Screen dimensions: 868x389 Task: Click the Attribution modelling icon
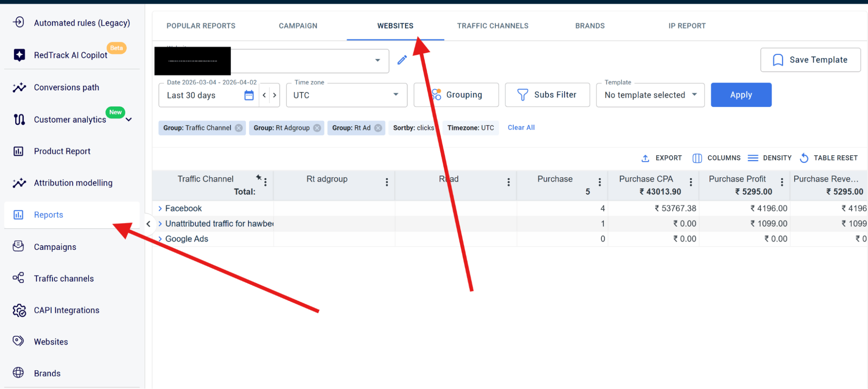click(19, 183)
